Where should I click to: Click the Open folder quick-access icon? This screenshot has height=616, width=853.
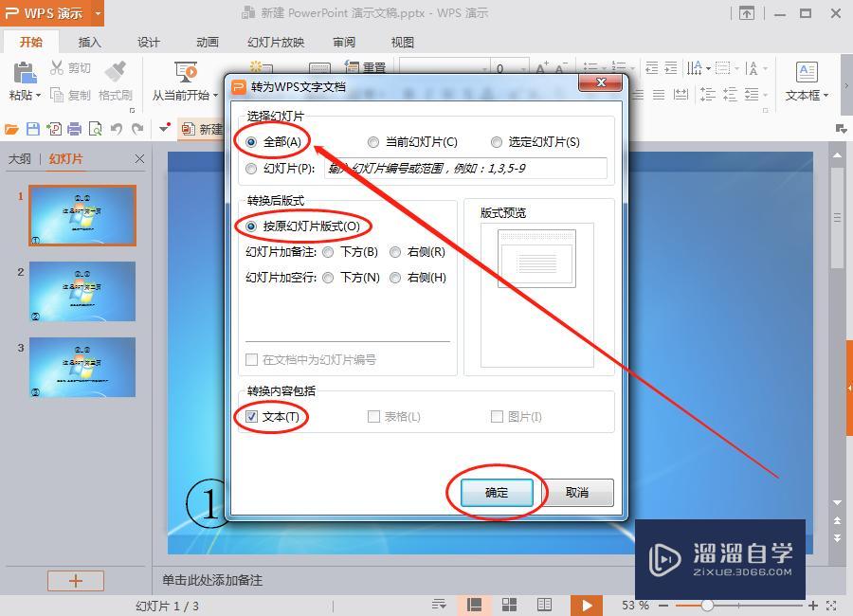click(x=11, y=129)
